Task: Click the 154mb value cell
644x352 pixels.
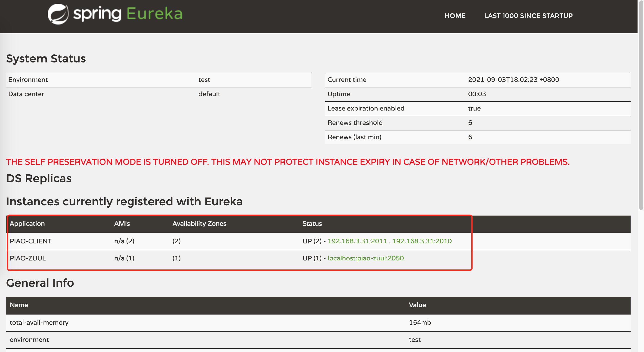Action: 420,322
